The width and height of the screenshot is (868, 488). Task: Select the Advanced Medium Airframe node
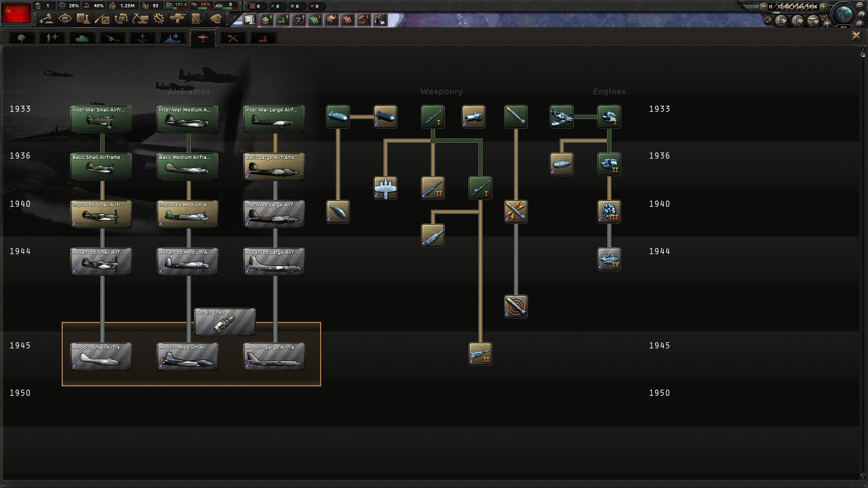click(187, 261)
